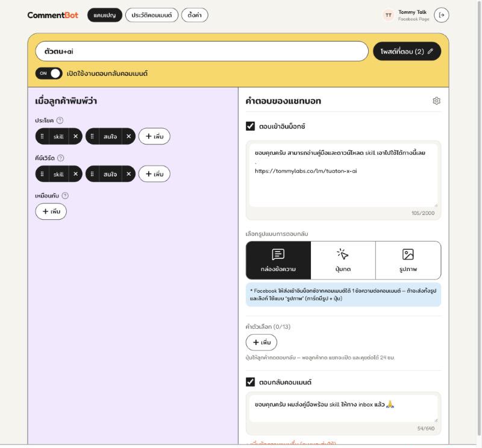482x448 pixels.
Task: Focus the campaign name field ตัวตน+ai
Action: (202, 51)
